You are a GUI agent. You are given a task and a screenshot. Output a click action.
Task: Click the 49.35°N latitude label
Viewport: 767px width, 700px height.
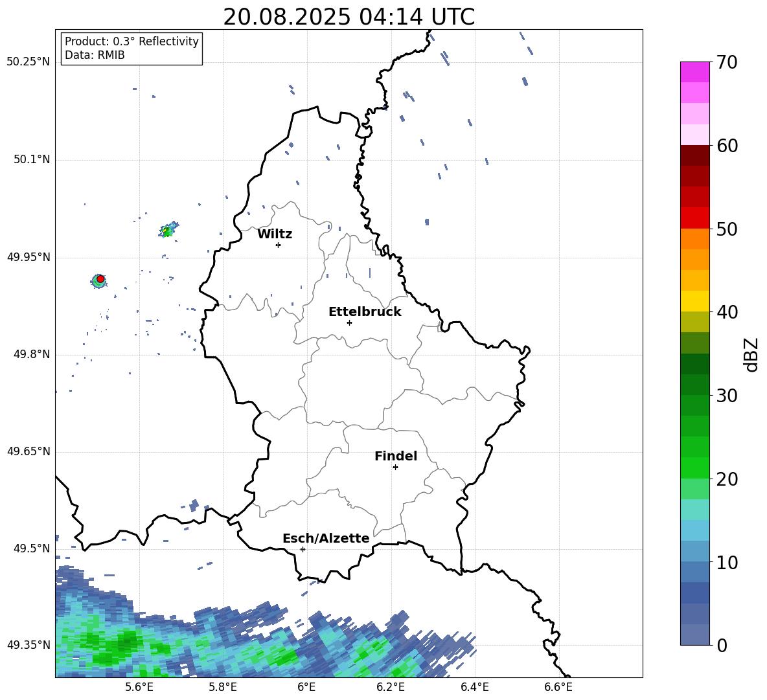[29, 645]
